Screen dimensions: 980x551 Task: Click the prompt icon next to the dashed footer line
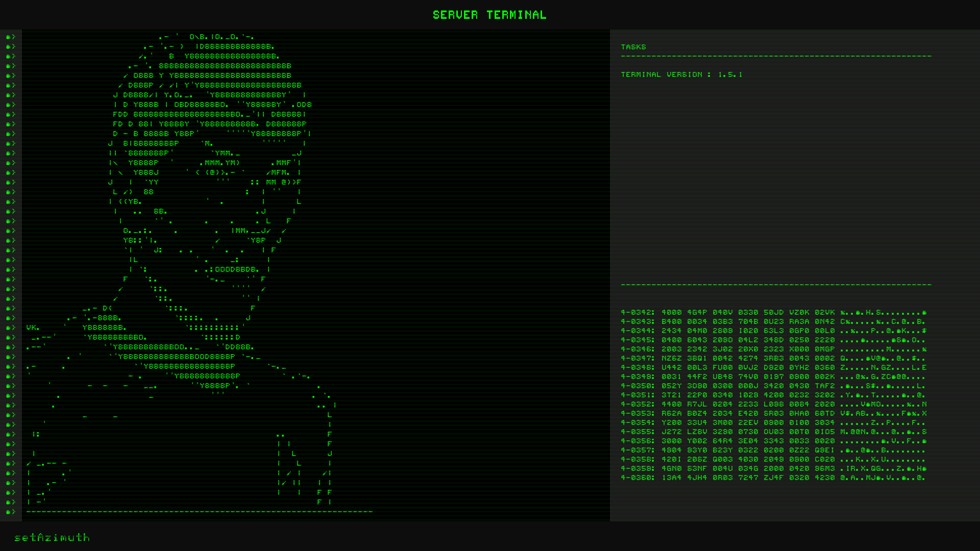11,512
